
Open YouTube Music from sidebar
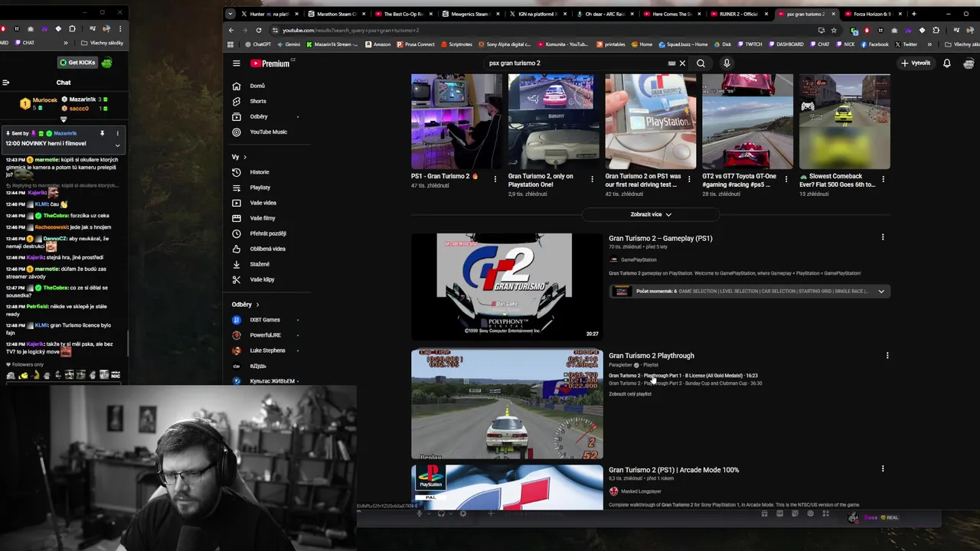(x=267, y=132)
